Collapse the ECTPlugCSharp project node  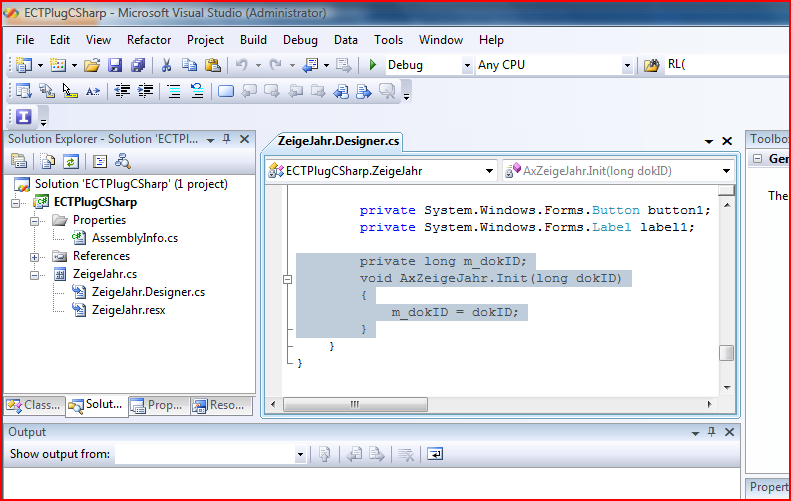[x=16, y=203]
